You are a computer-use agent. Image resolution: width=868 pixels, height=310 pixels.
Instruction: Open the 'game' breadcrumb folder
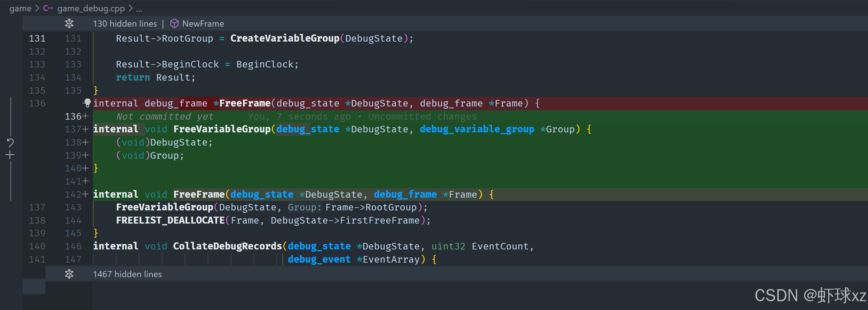tap(20, 8)
